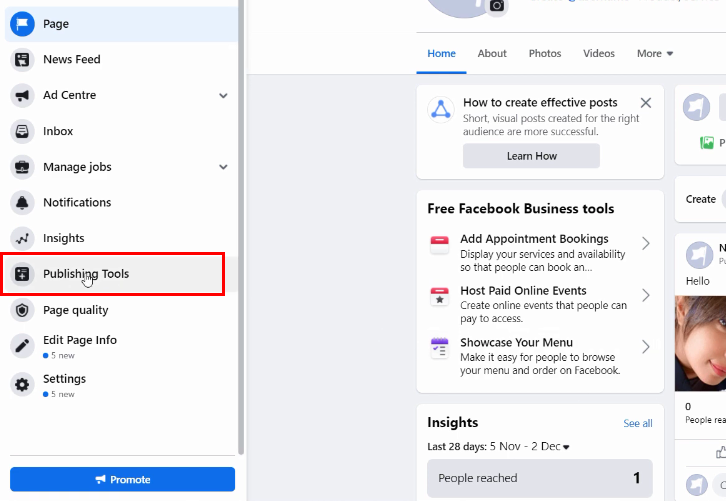
Task: Switch to the Videos tab
Action: 599,54
